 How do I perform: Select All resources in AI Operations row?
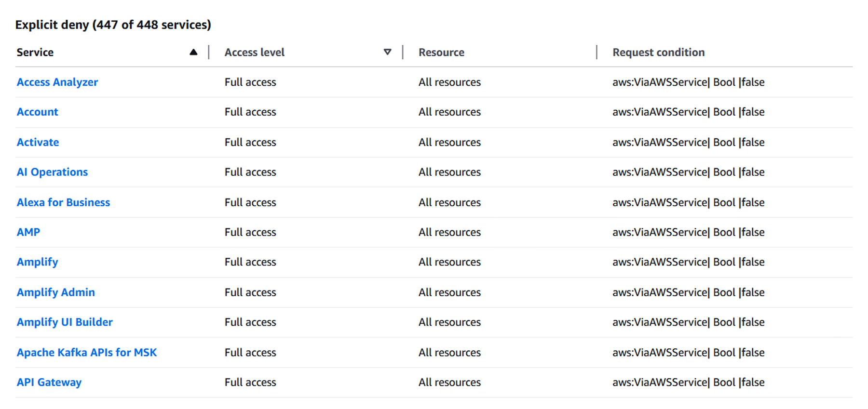(449, 172)
